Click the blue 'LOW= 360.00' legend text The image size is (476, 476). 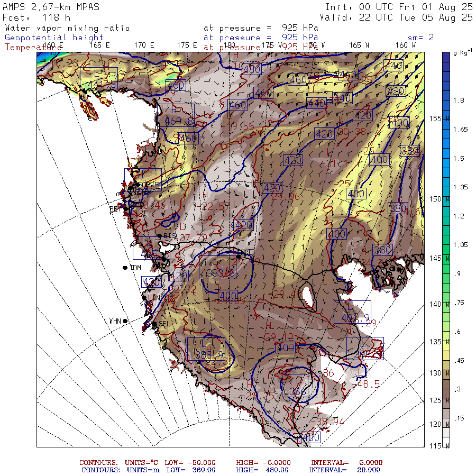pyautogui.click(x=190, y=470)
